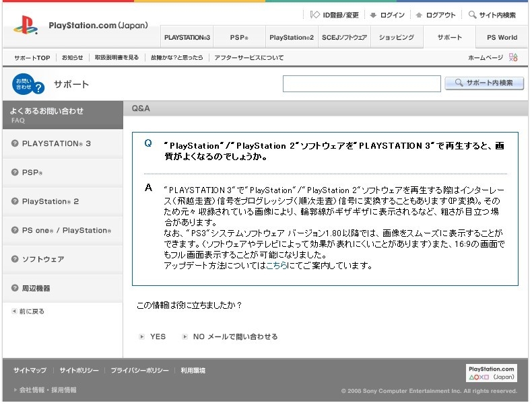Viewport: 532px width, 405px height.
Task: Click the arrow icon beside NO メールで問い合わせる
Action: [x=185, y=336]
